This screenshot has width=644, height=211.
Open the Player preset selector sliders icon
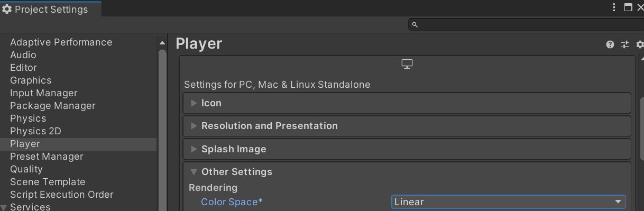click(x=625, y=44)
